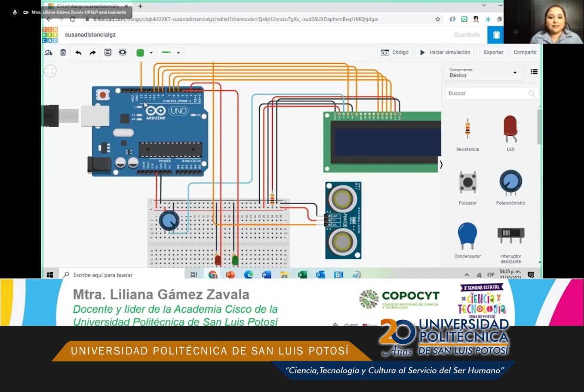The height and width of the screenshot is (392, 584).
Task: Click the Exportar button
Action: point(493,52)
